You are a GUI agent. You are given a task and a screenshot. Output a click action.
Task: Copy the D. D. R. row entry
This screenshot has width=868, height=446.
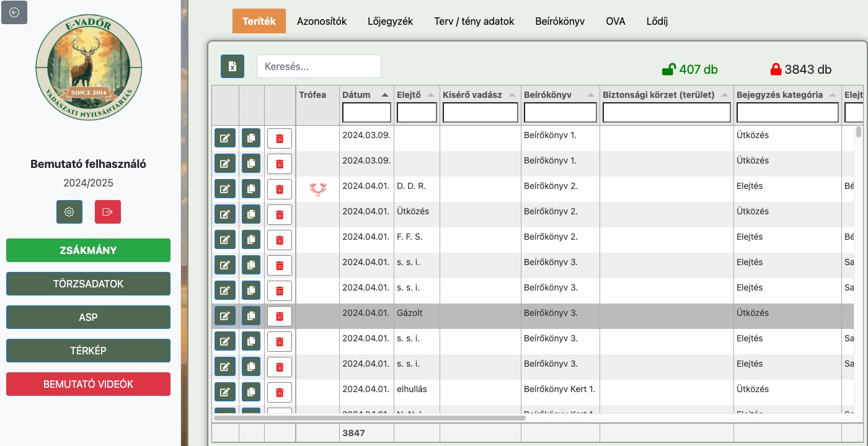point(251,189)
